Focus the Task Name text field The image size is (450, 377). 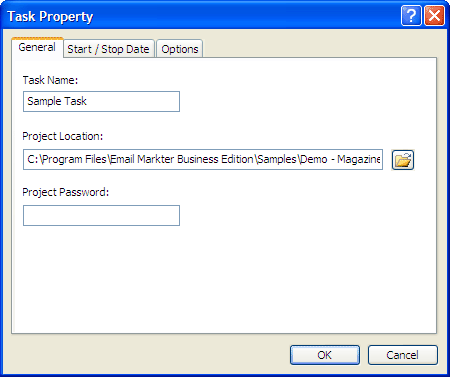click(101, 101)
